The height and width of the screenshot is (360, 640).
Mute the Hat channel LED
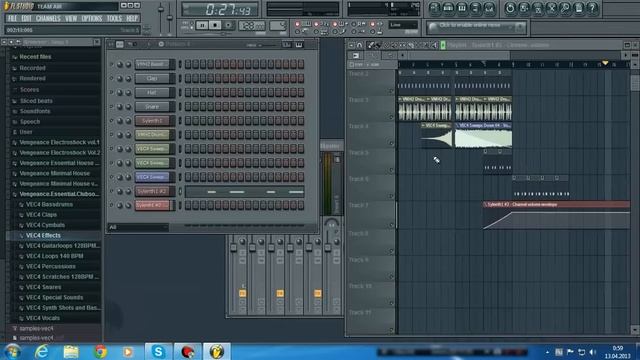tap(111, 93)
